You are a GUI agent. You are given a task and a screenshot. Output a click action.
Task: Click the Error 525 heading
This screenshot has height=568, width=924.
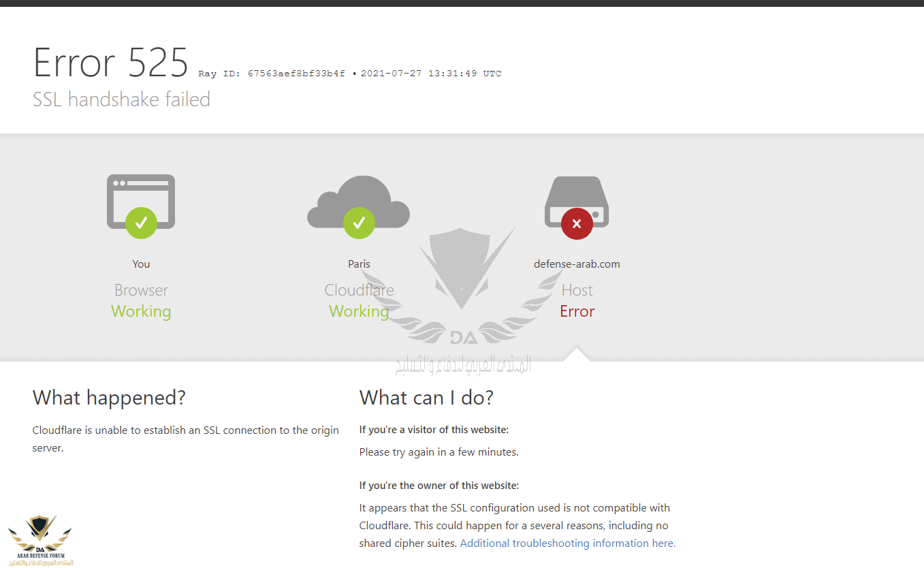110,63
